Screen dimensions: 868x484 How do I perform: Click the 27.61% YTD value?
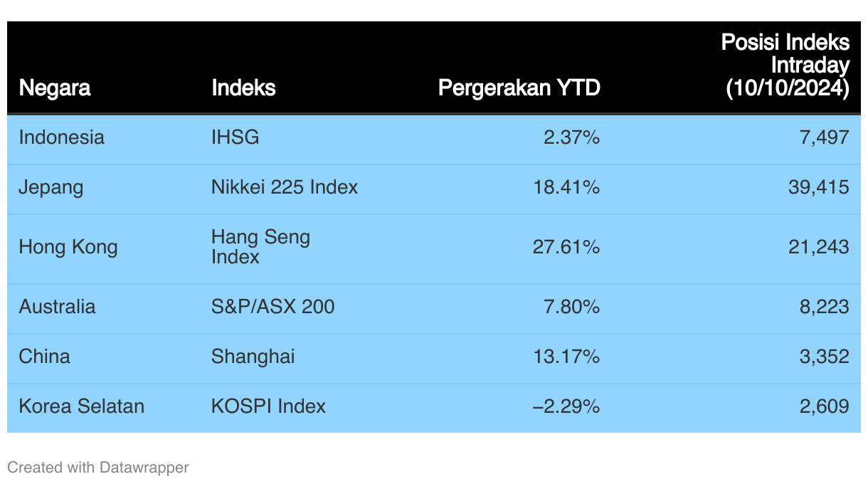(566, 247)
